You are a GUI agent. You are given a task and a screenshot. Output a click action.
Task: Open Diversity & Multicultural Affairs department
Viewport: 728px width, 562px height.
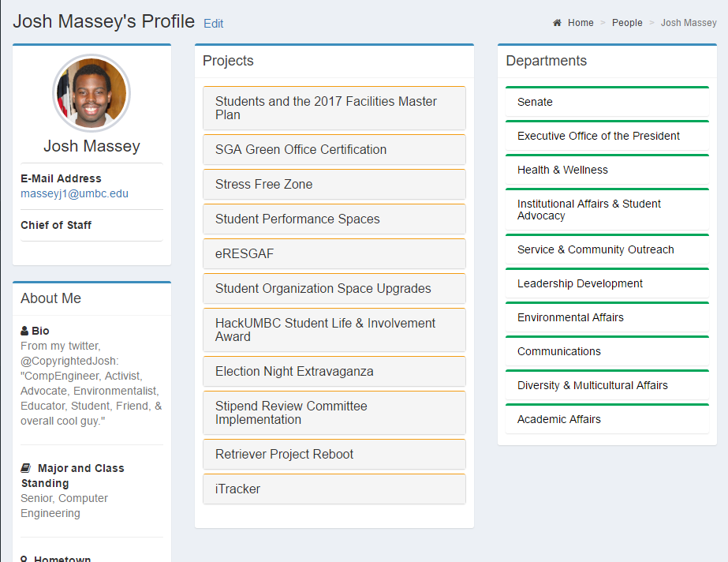click(x=592, y=385)
